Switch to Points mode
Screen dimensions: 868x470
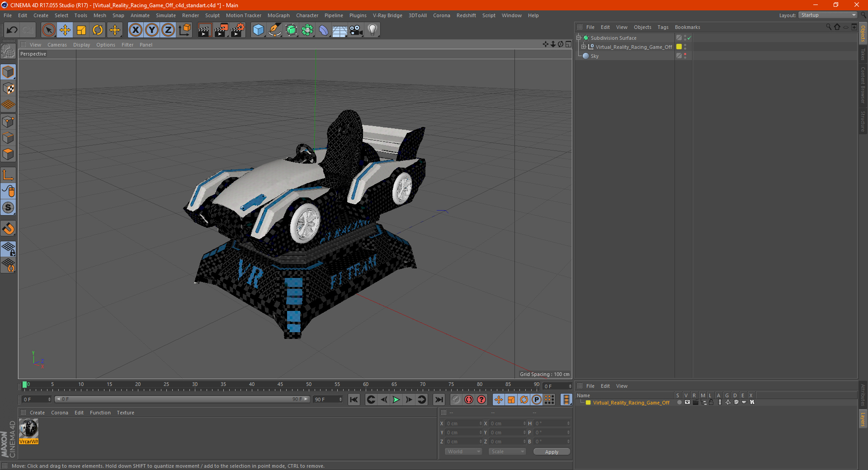(x=8, y=122)
